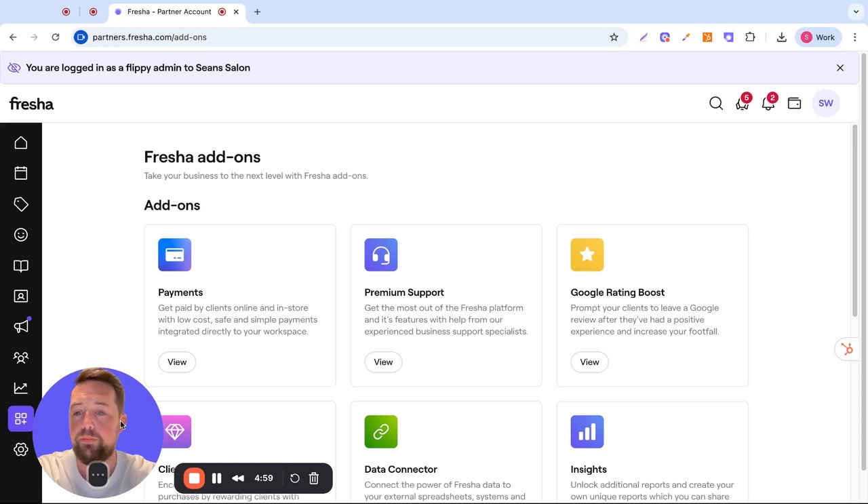
Task: Click the "Insights" card title
Action: coord(589,469)
